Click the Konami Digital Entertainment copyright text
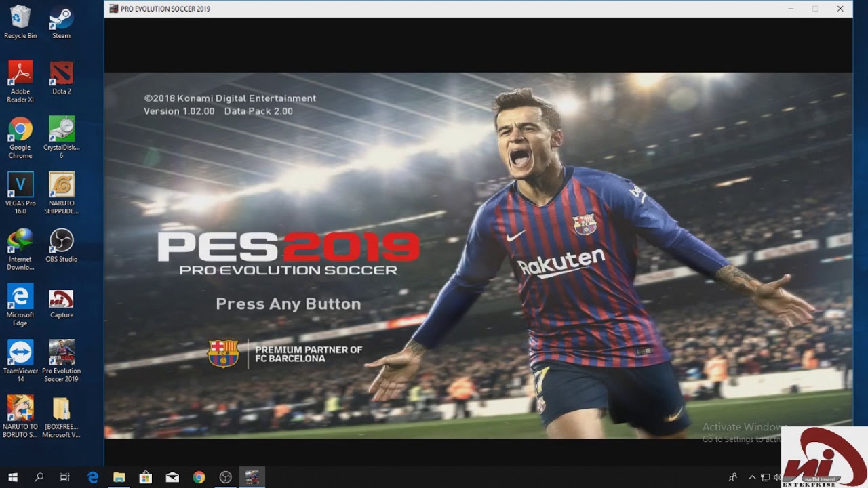This screenshot has height=488, width=868. coord(230,98)
